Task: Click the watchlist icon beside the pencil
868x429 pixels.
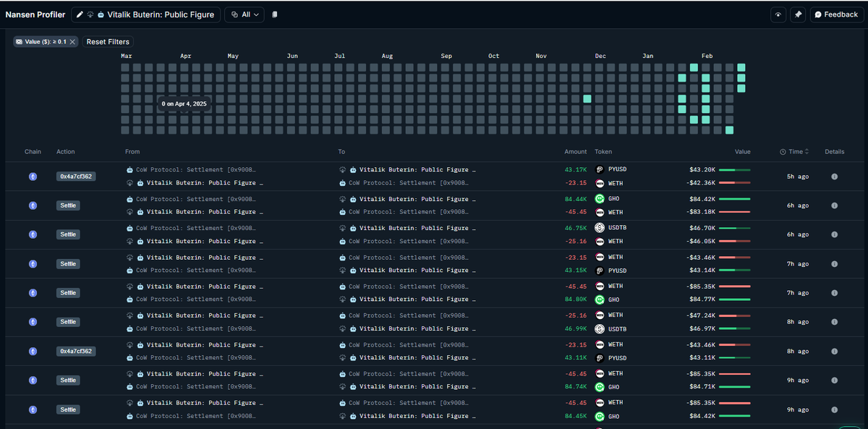Action: pos(90,14)
